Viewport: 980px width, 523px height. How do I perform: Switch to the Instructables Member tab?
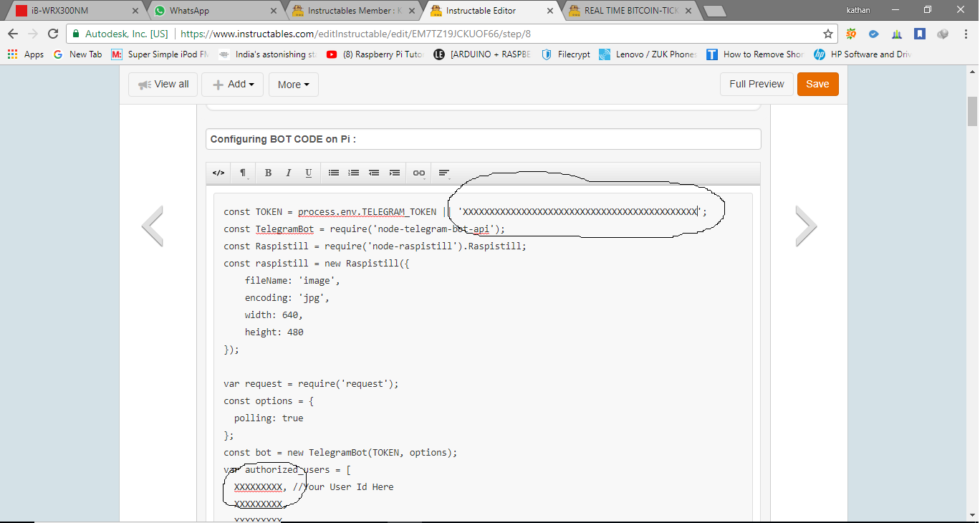352,11
